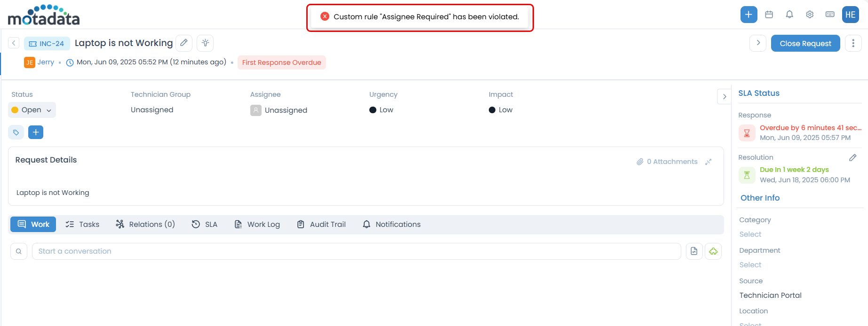Click the error icon in violation toast
The width and height of the screenshot is (868, 326).
pos(325,16)
